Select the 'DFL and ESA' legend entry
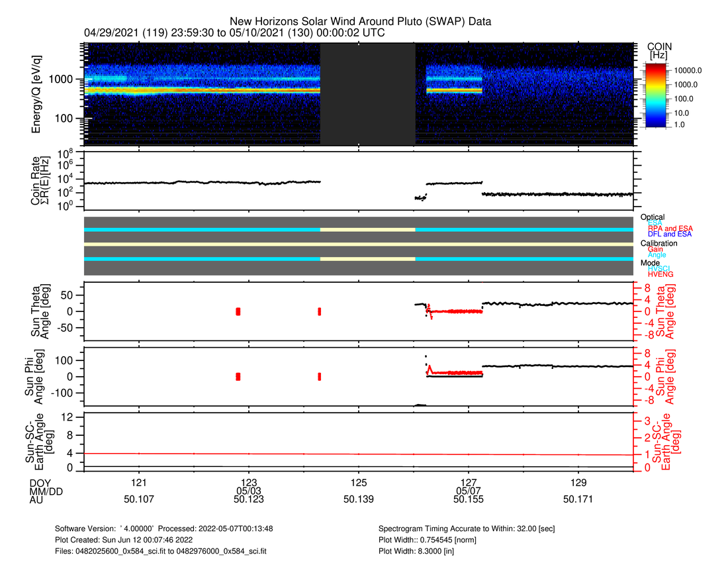The width and height of the screenshot is (728, 563). (x=670, y=234)
